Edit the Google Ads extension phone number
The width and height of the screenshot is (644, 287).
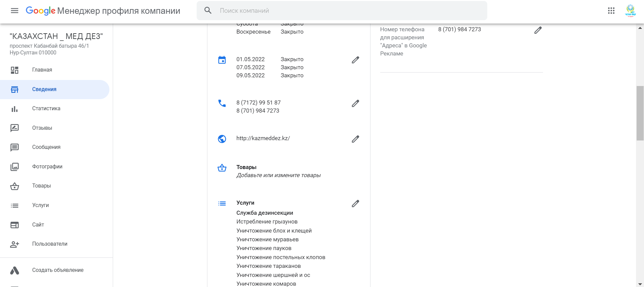[x=538, y=30]
